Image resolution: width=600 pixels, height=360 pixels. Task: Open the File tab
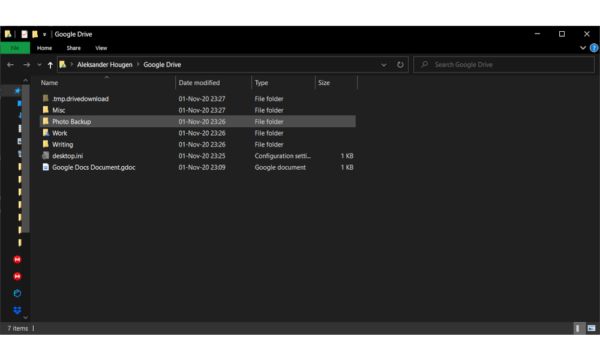pyautogui.click(x=15, y=48)
